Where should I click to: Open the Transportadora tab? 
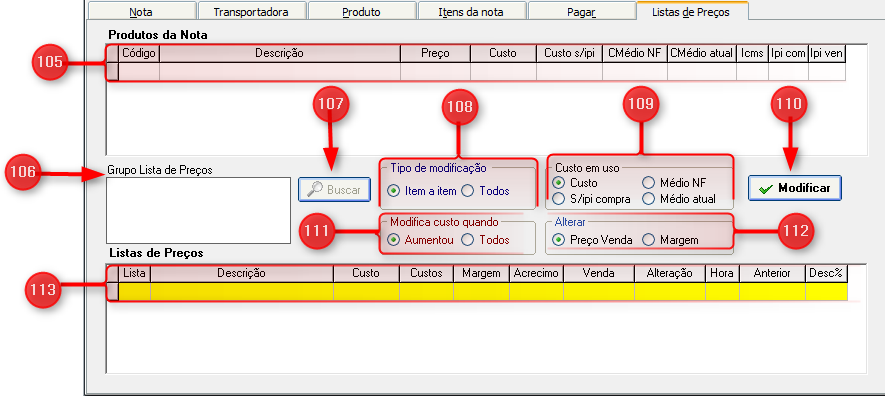(251, 11)
